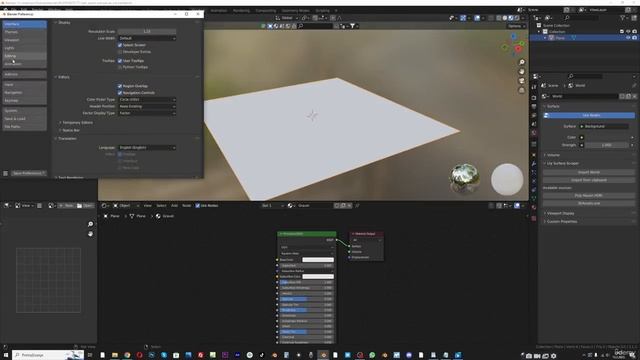The height and width of the screenshot is (360, 640).
Task: Click hamburger menu beside Save Preferences
Action: click(x=5, y=173)
